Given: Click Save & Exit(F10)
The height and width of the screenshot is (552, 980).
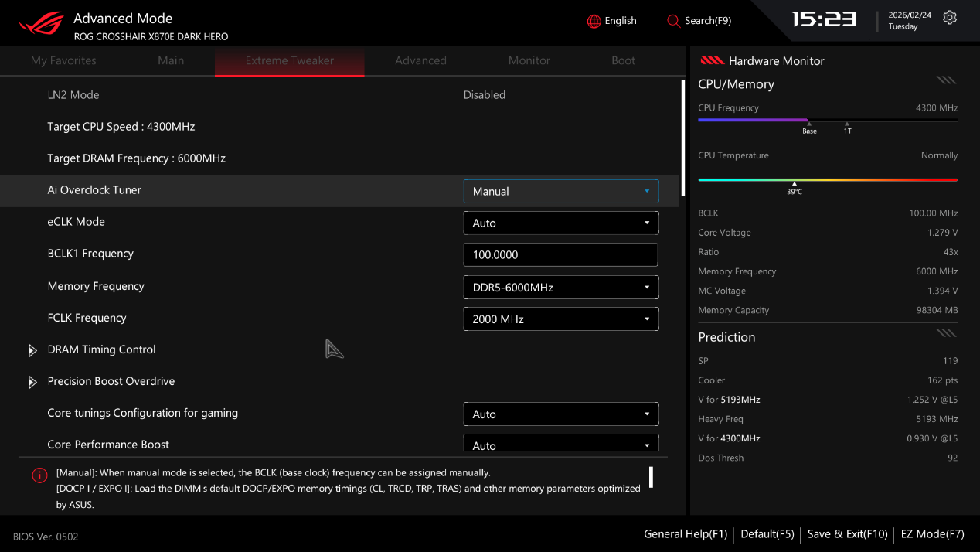Looking at the screenshot, I should pos(847,533).
